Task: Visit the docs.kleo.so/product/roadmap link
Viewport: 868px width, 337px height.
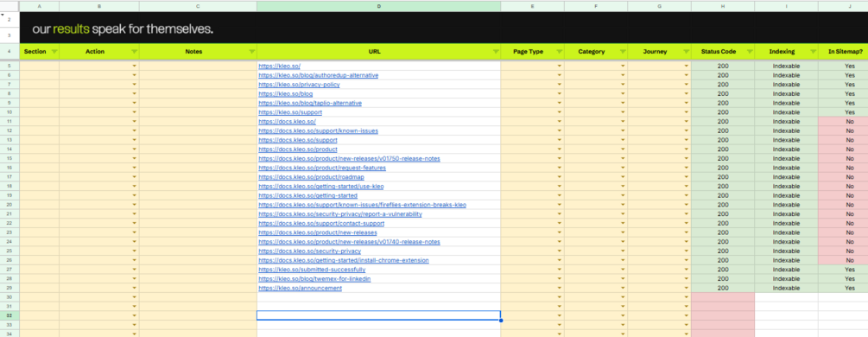Action: pos(311,177)
